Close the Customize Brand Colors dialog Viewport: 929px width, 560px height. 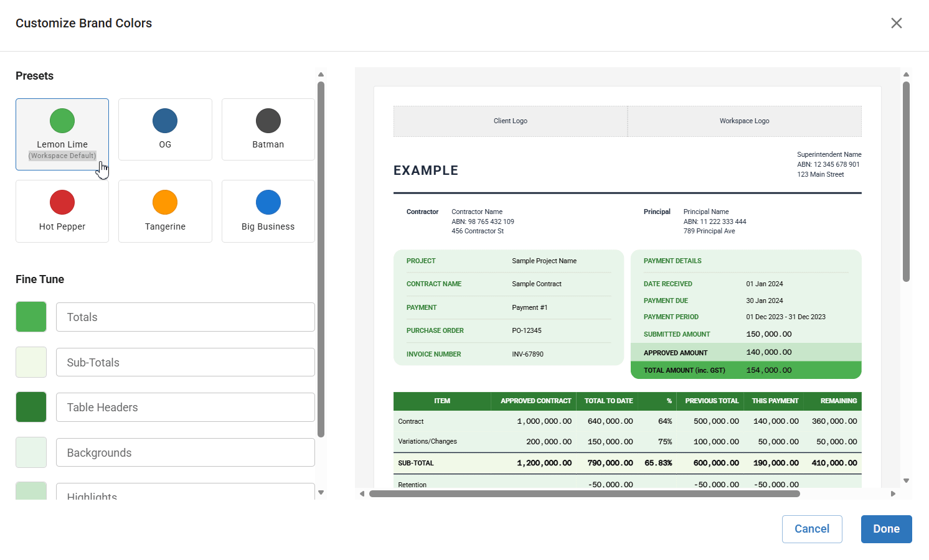point(896,23)
